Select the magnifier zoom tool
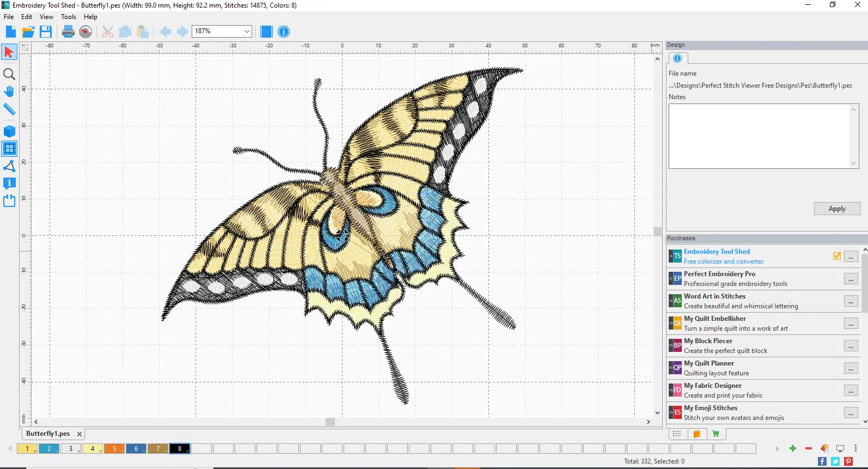 [x=9, y=74]
